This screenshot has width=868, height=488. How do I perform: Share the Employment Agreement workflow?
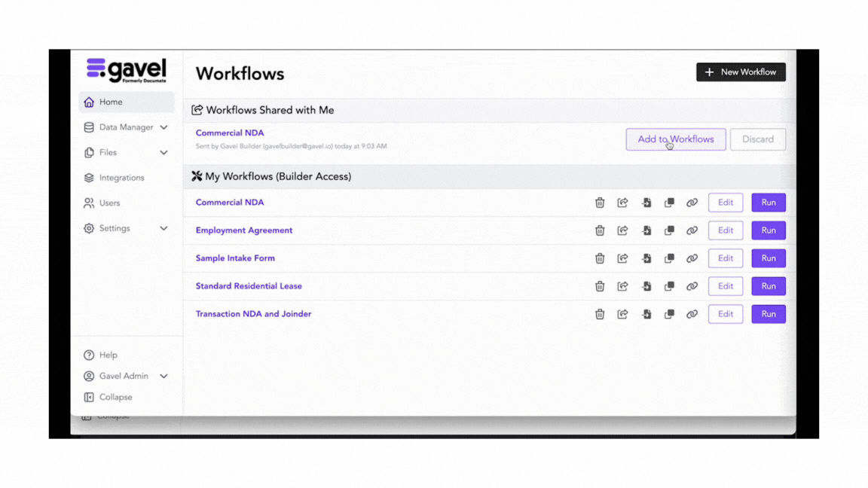(x=623, y=230)
